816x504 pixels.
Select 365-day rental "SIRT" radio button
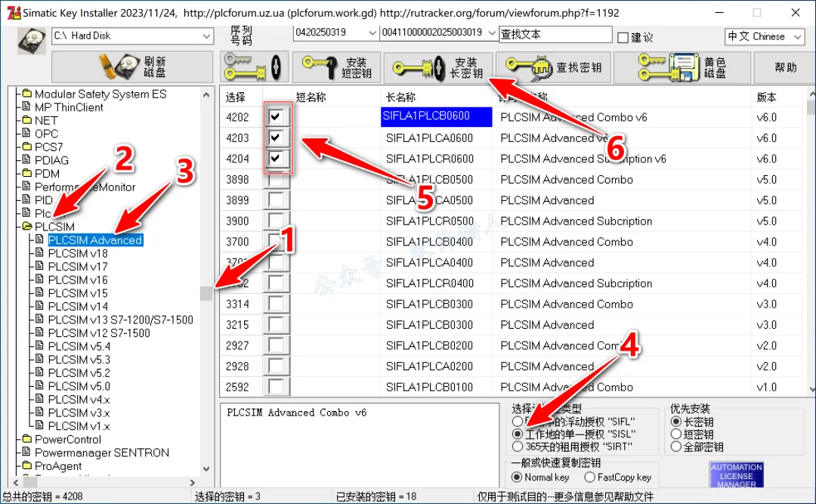[x=518, y=447]
